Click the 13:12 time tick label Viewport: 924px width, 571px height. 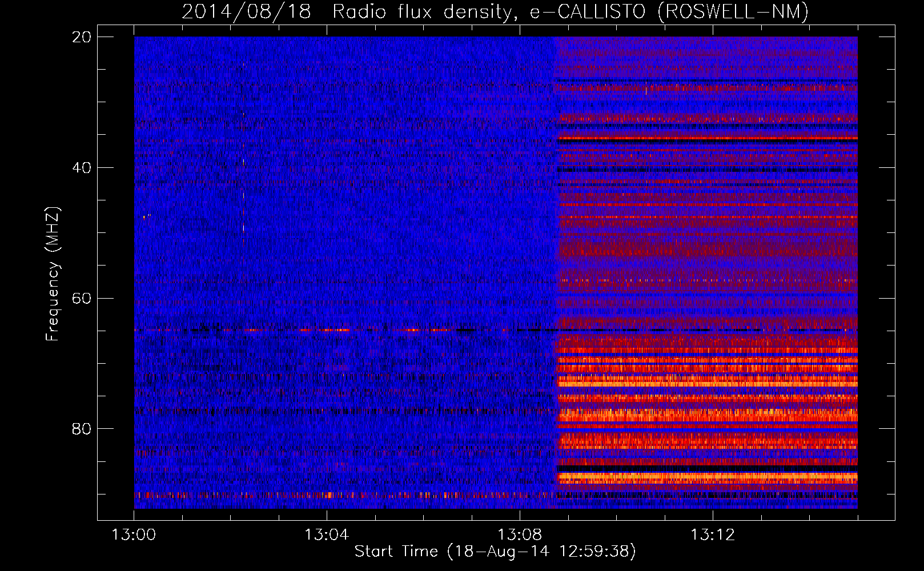(x=713, y=535)
